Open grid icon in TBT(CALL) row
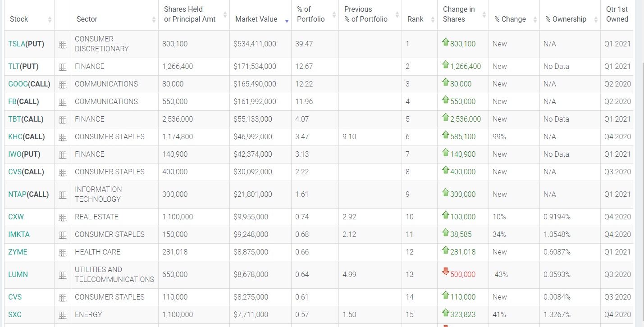This screenshot has width=644, height=327. (63, 120)
